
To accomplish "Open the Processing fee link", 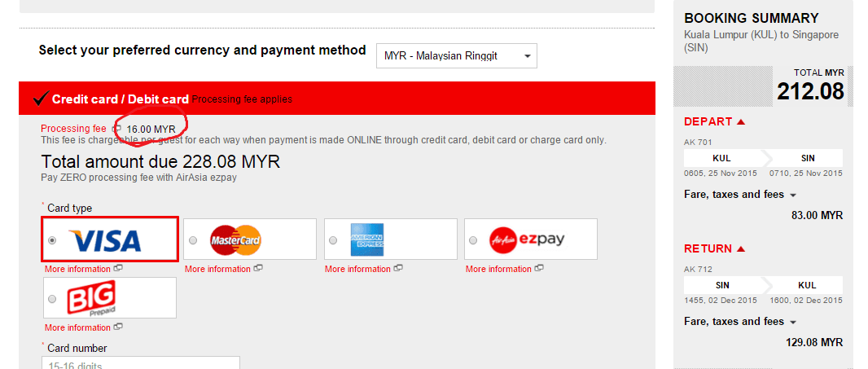I will click(73, 129).
